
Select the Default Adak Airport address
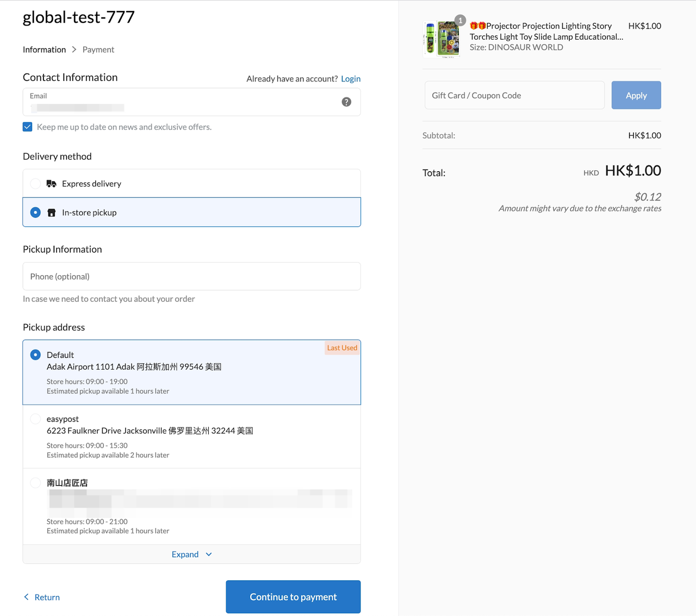tap(35, 355)
